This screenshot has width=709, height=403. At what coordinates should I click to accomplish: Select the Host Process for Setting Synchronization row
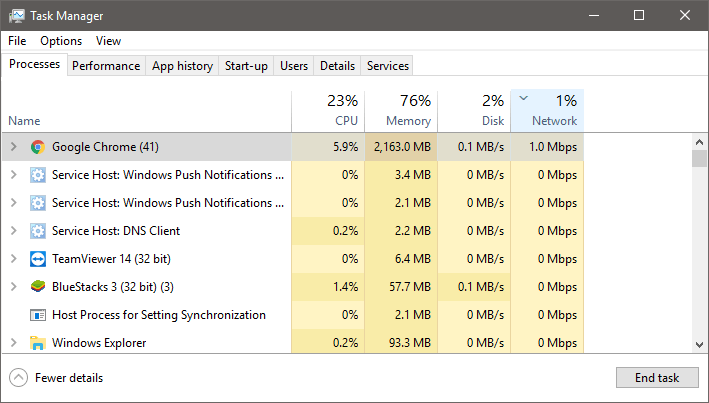coord(293,315)
